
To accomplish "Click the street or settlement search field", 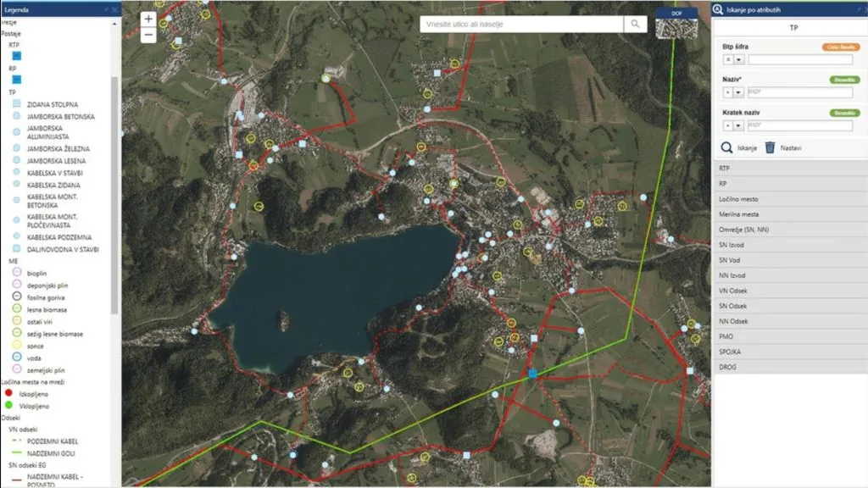I will (521, 24).
